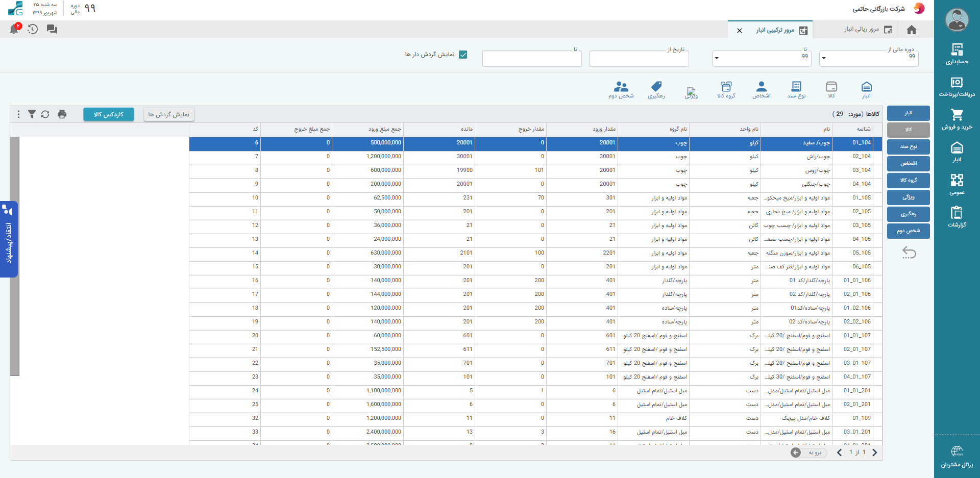Open the گزارشات reports module in sidebar
Viewport: 980px width, 478px height.
957,216
